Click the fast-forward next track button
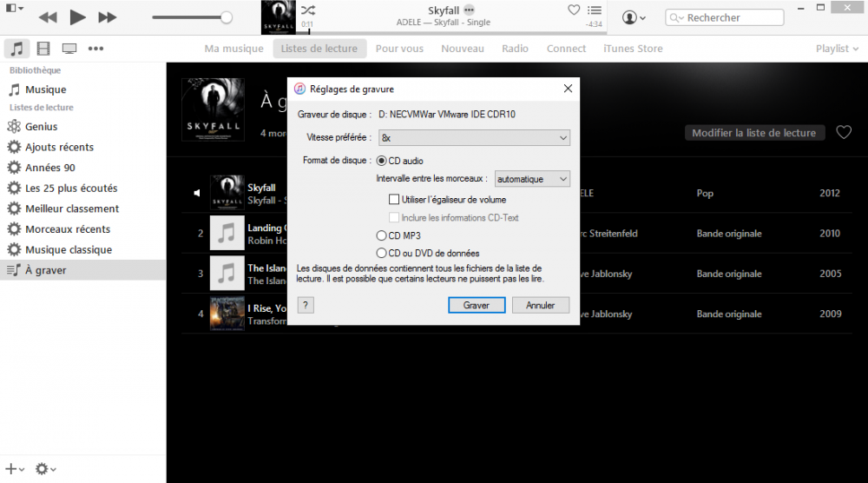This screenshot has width=868, height=483. [108, 17]
